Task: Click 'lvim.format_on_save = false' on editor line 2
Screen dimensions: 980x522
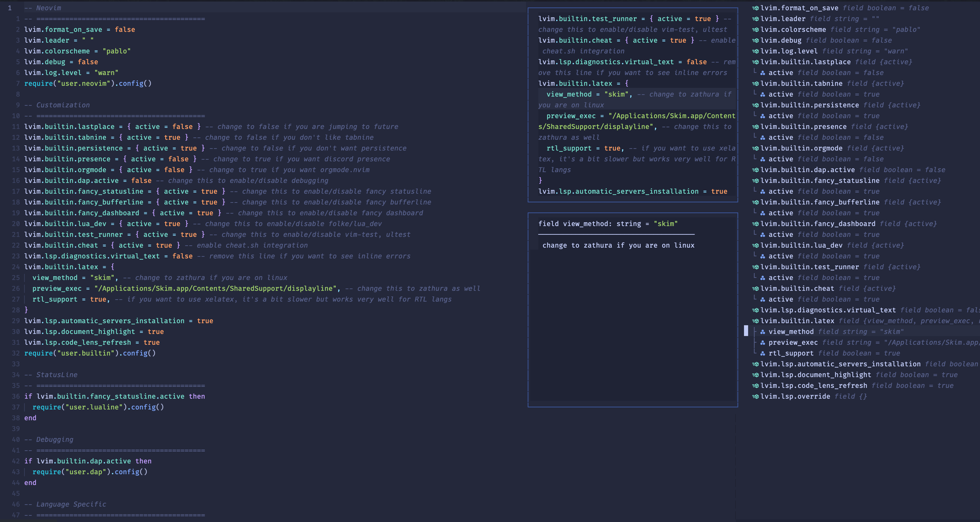Action: tap(79, 30)
